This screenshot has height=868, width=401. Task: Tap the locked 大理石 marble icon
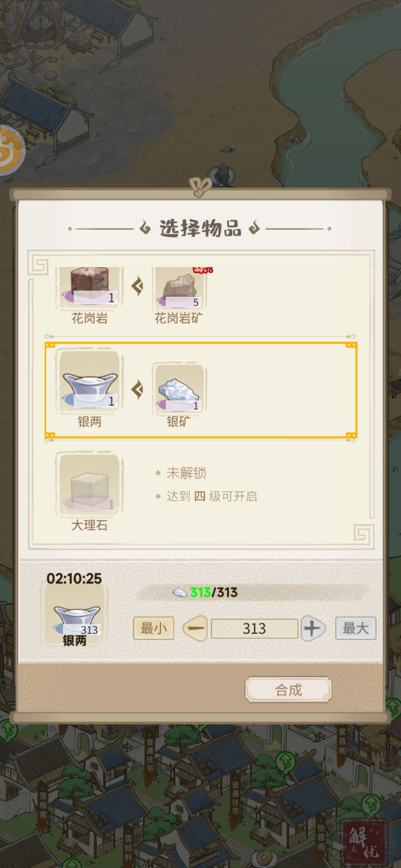(x=89, y=484)
